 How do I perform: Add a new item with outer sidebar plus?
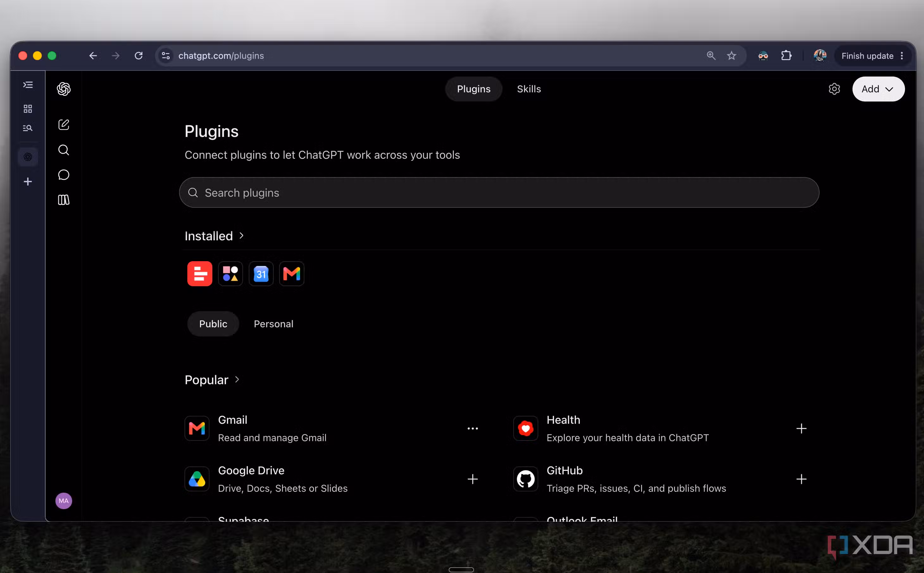[x=28, y=182]
